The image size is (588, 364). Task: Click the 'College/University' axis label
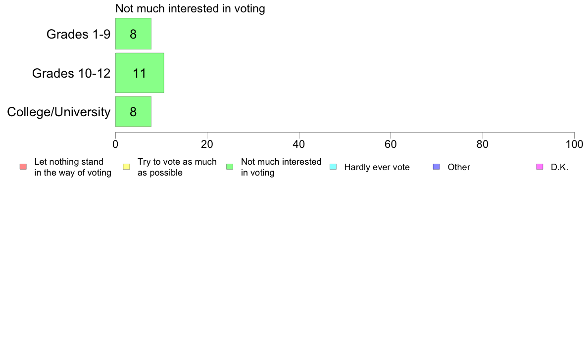pyautogui.click(x=59, y=112)
